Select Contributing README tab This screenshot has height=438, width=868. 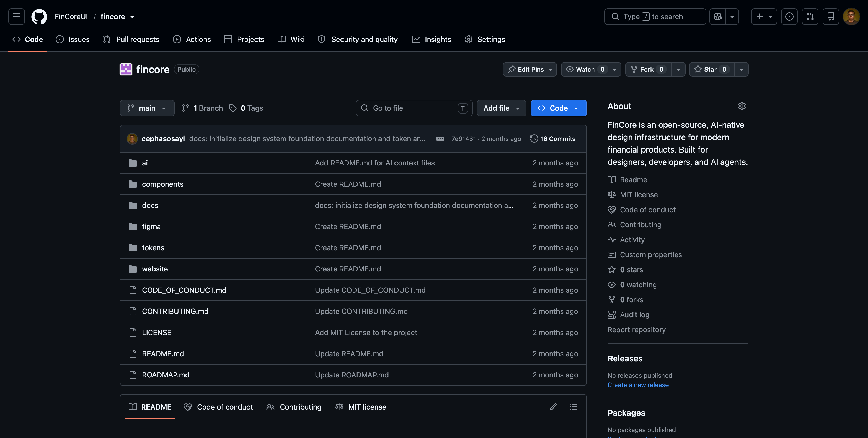pyautogui.click(x=294, y=407)
